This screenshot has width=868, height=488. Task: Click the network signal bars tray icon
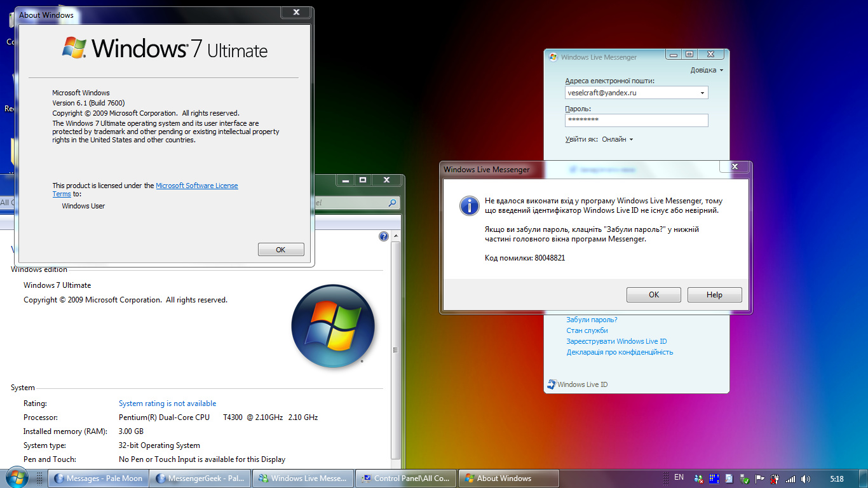point(790,478)
